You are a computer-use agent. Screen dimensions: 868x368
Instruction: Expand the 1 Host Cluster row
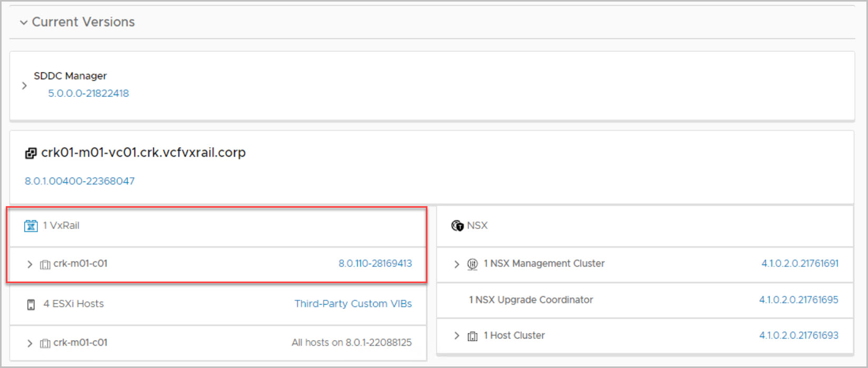[x=456, y=336]
